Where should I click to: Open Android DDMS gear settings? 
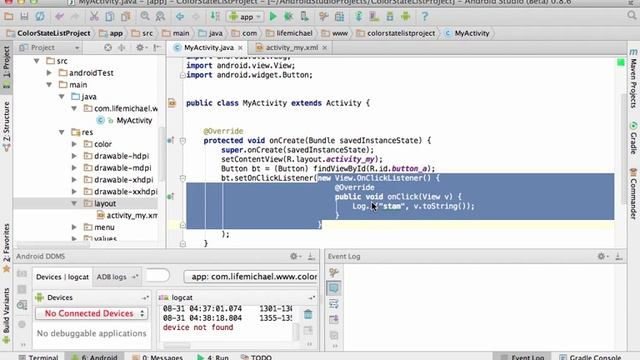pos(295,256)
